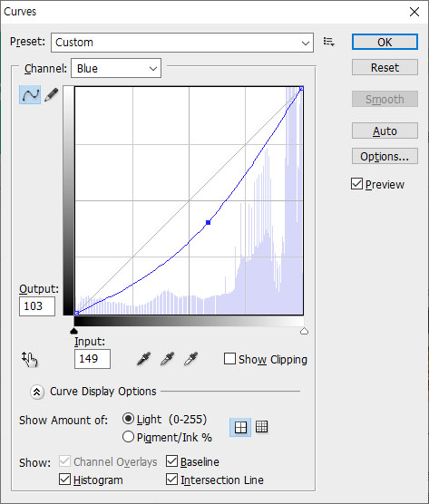
Task: Click the Auto button
Action: [x=385, y=131]
